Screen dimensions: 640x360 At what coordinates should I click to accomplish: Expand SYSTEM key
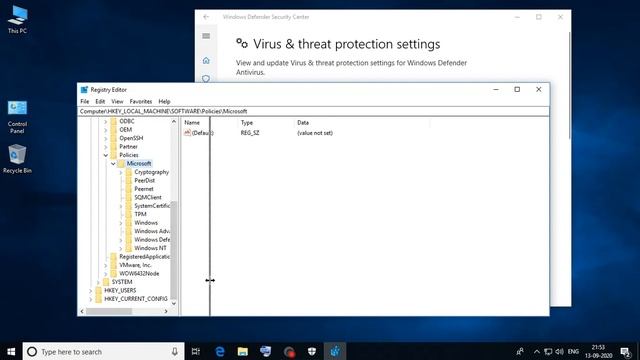(98, 282)
